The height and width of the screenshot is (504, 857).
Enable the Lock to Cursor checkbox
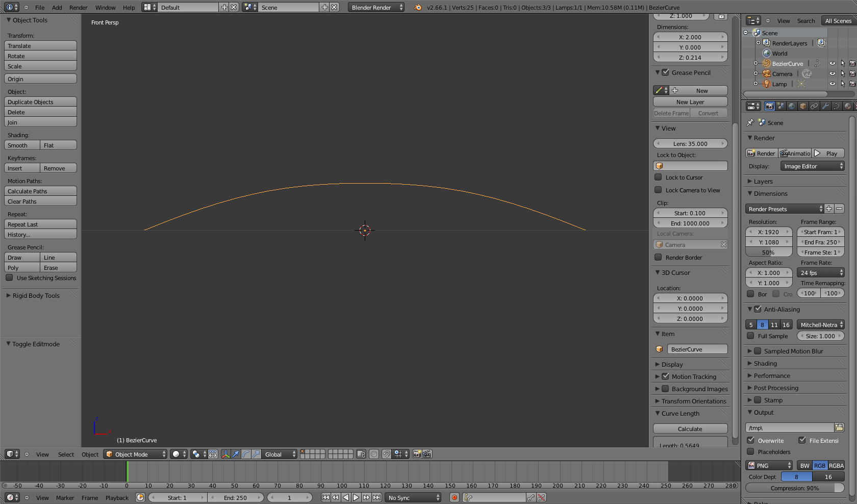pyautogui.click(x=658, y=177)
